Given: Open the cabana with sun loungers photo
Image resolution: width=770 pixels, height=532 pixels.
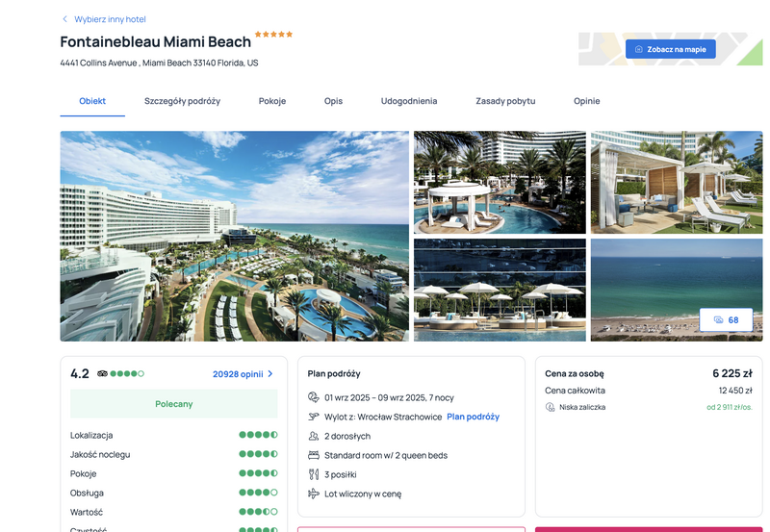Looking at the screenshot, I should (677, 182).
